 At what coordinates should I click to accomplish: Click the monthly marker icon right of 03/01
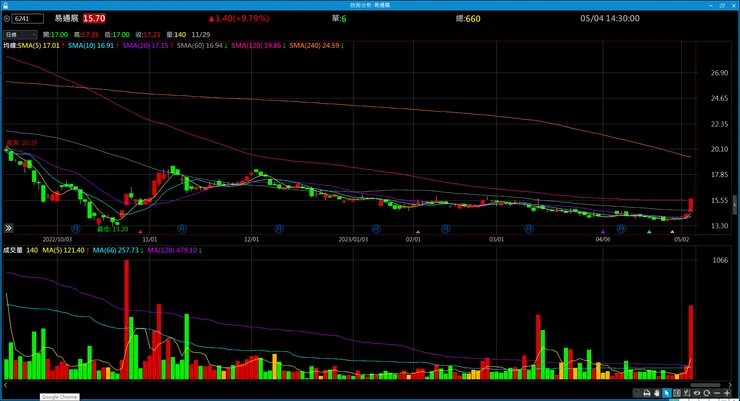[x=529, y=229]
